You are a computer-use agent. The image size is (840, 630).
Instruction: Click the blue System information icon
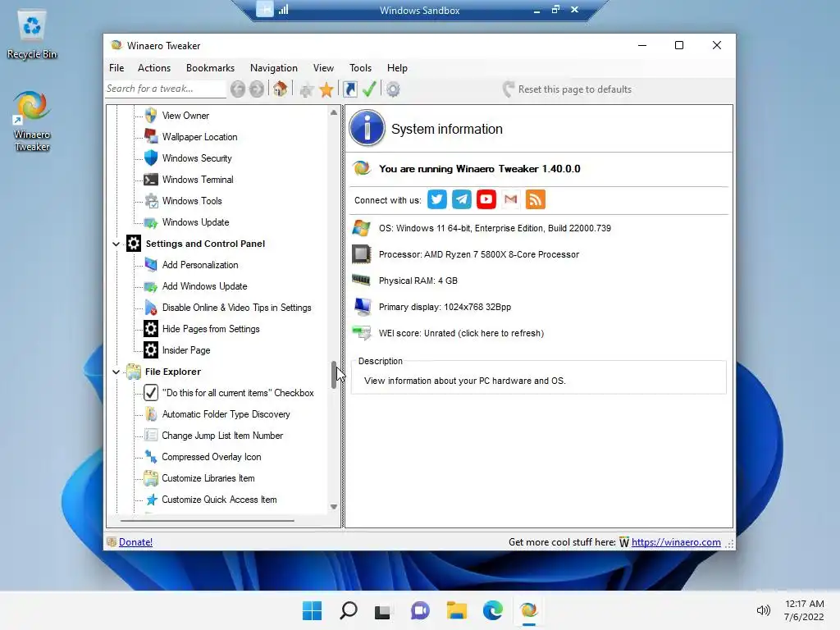367,129
